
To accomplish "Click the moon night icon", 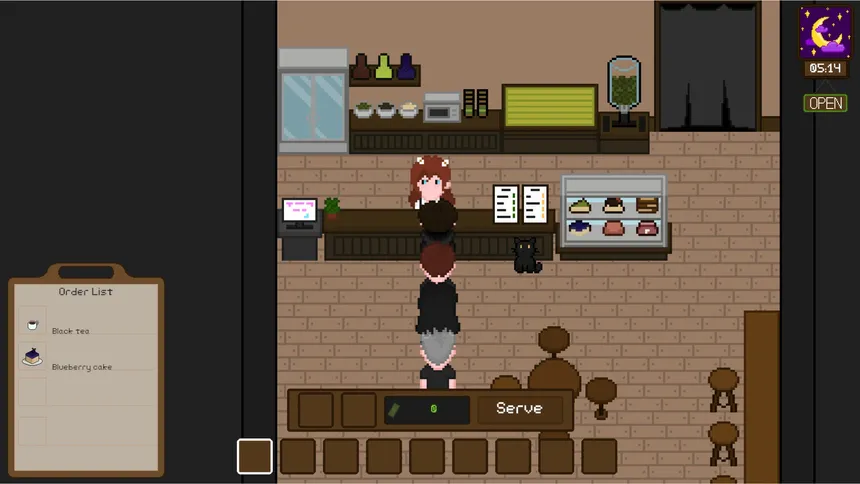I will point(825,32).
